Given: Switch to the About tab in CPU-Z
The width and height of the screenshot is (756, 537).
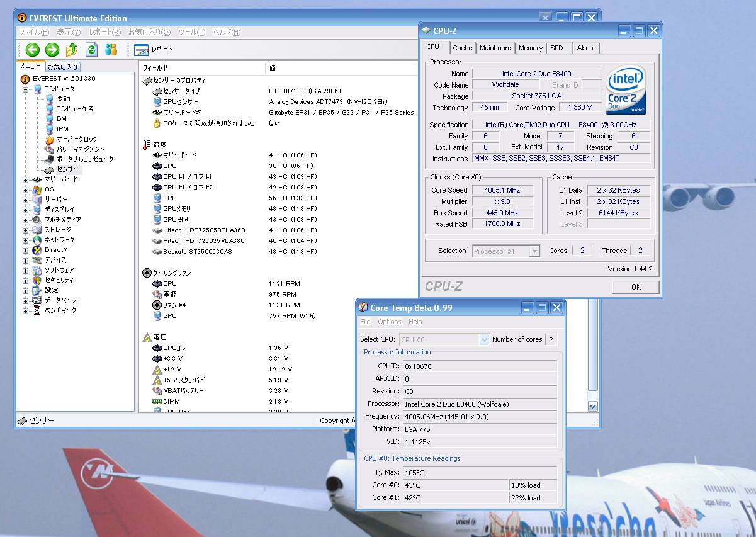Looking at the screenshot, I should 586,48.
